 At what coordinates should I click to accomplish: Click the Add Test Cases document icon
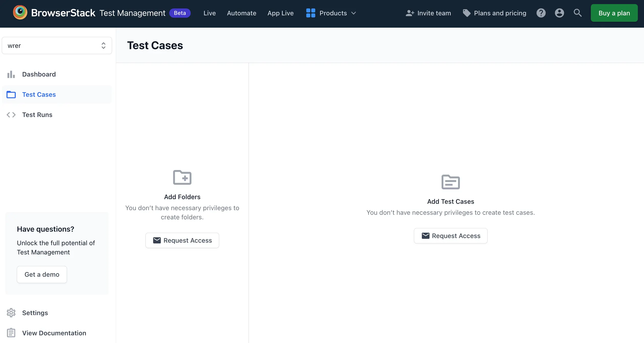[x=450, y=182]
